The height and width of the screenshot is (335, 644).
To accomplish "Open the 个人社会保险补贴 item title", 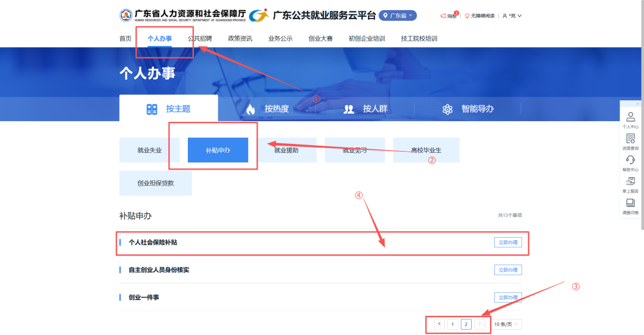I will pos(153,242).
